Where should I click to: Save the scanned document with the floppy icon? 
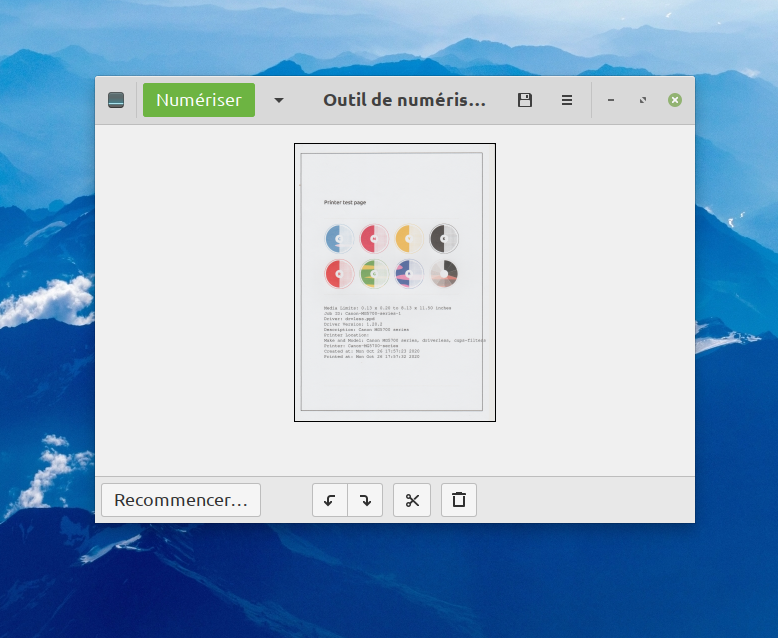524,100
